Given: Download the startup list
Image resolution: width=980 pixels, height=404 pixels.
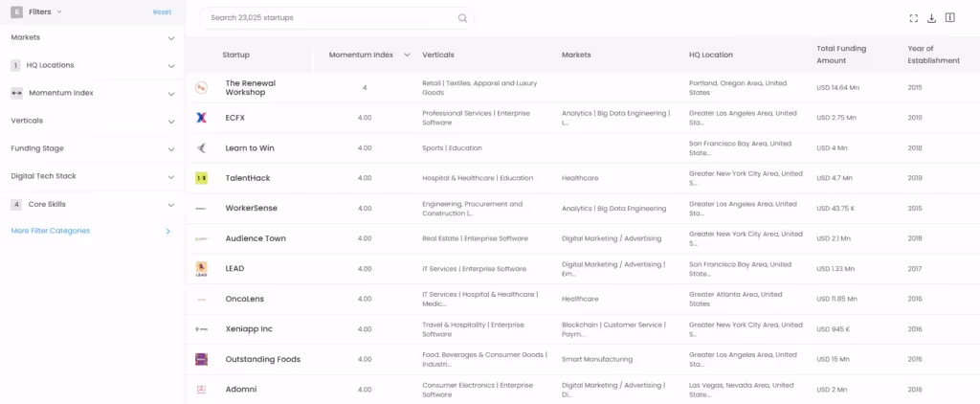Looking at the screenshot, I should pos(931,18).
